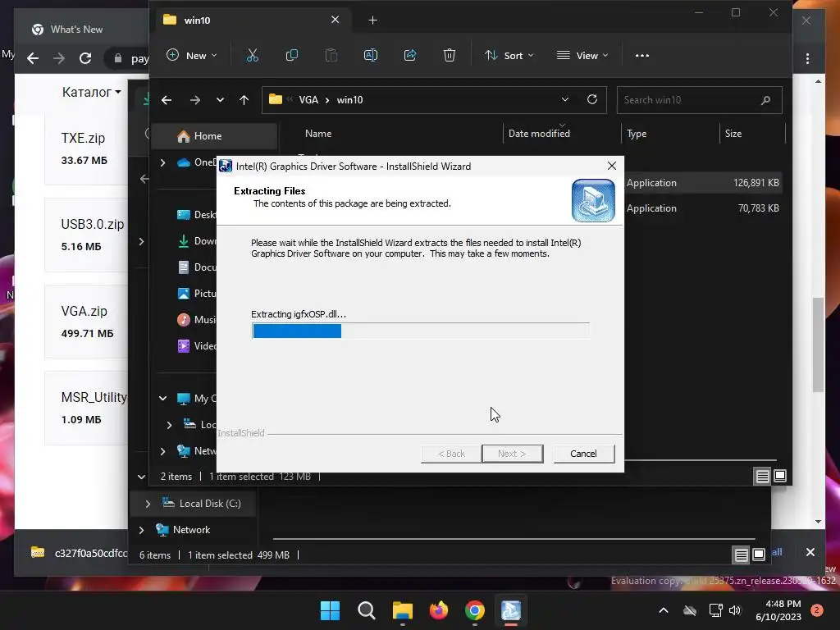Close the Chrome downloads bar
The width and height of the screenshot is (840, 630).
tap(810, 552)
